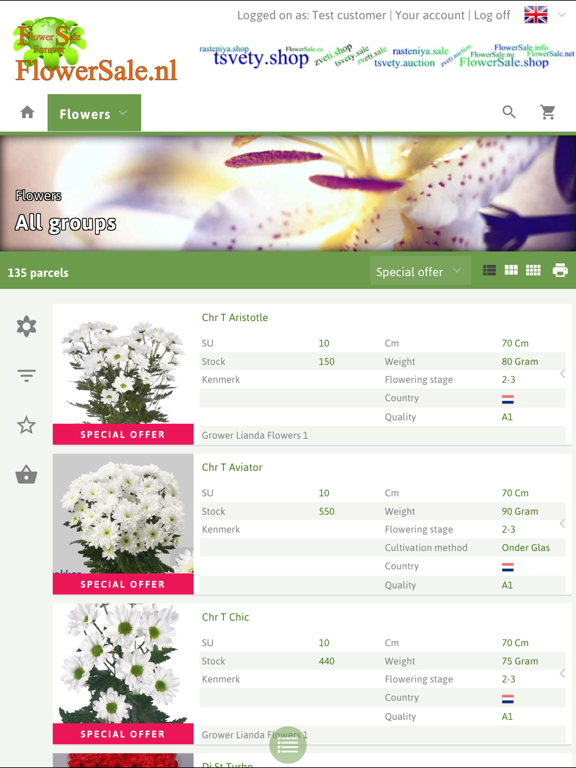
Task: Click Grower Lianda Flowers 1 under Chic
Action: [x=255, y=735]
